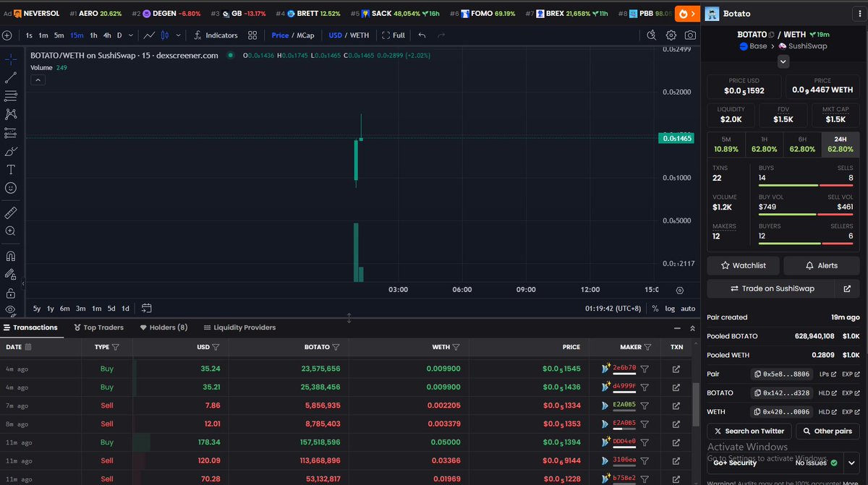Copy the Pair address 0x5e8...8806

click(757, 374)
